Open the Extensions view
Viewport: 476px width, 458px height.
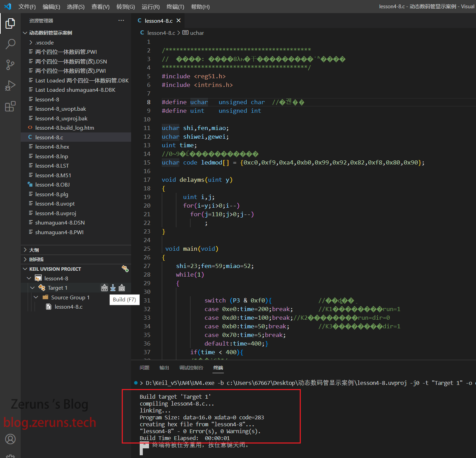coord(10,106)
